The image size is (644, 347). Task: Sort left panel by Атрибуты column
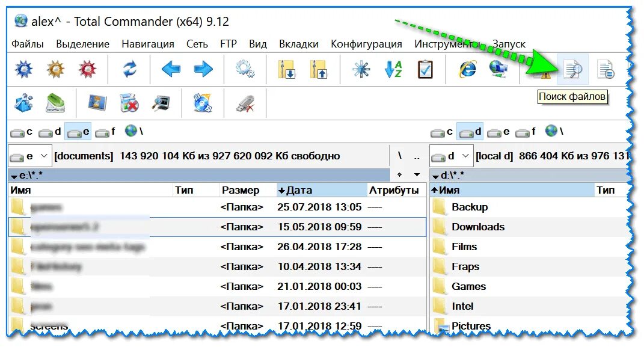coord(396,190)
